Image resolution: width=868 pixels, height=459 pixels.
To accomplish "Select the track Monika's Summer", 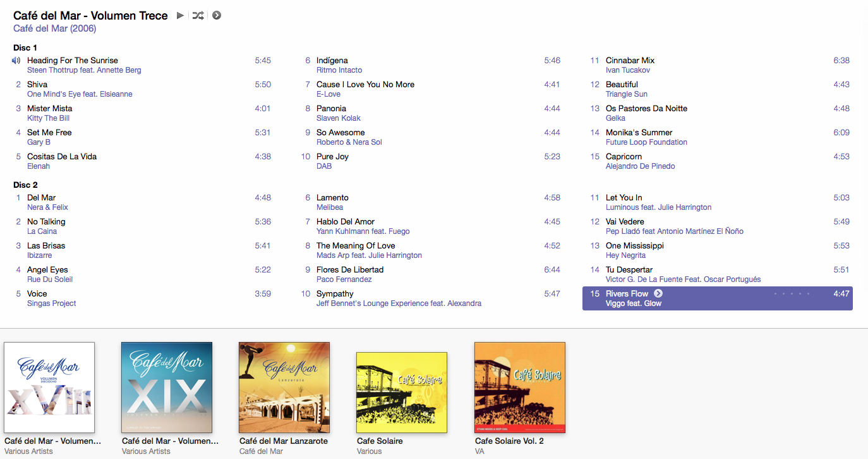I will point(639,132).
